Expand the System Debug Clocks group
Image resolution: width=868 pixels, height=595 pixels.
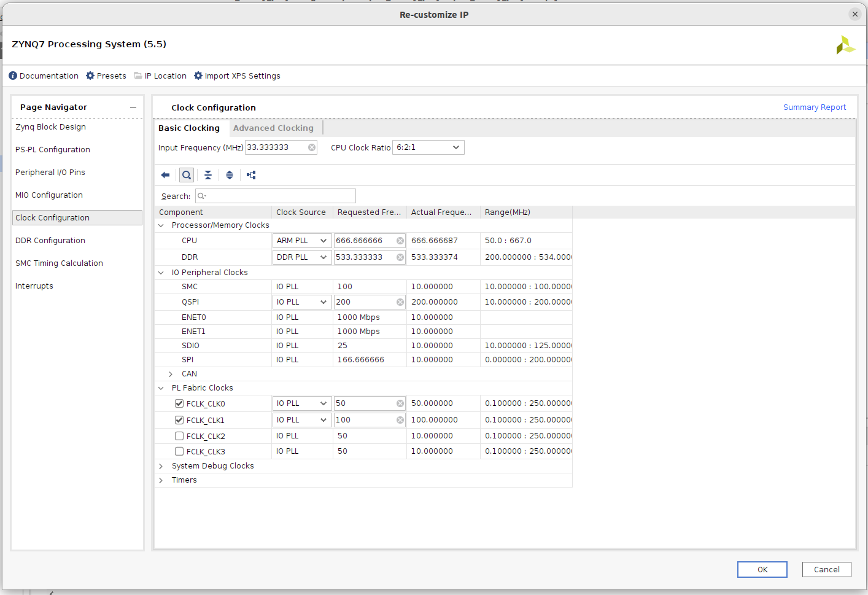click(161, 466)
